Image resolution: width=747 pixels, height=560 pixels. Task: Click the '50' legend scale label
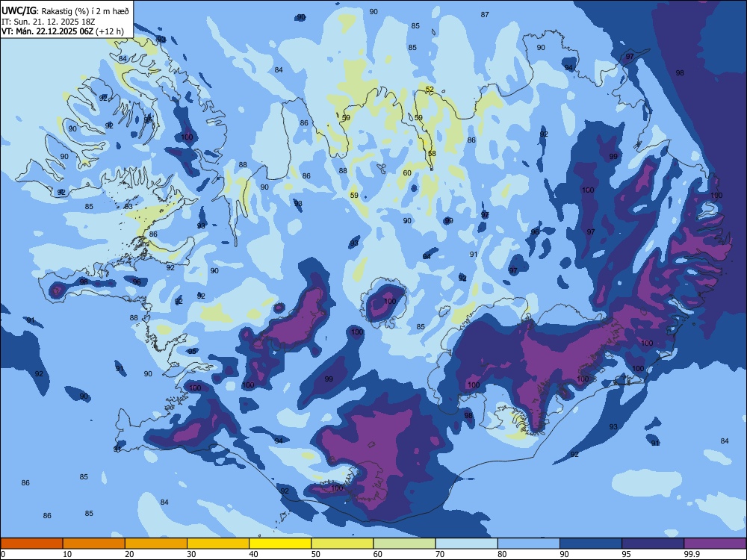click(x=316, y=554)
